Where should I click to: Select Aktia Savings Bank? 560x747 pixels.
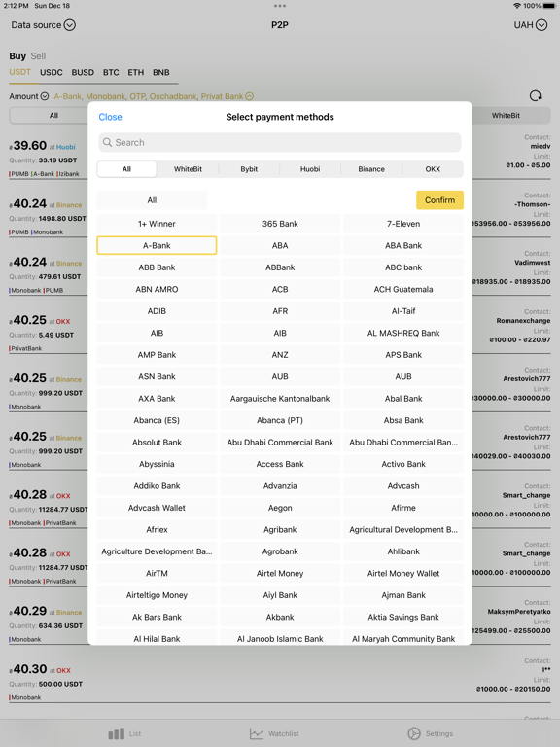click(403, 617)
